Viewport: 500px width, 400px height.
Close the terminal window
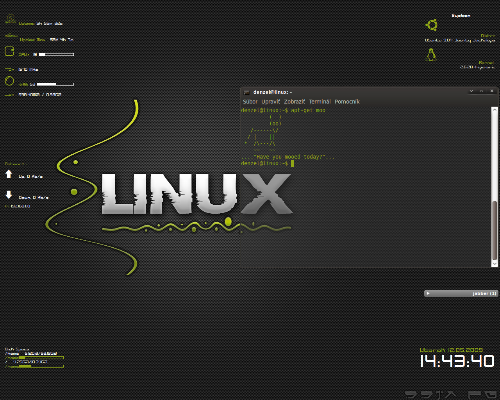492,91
